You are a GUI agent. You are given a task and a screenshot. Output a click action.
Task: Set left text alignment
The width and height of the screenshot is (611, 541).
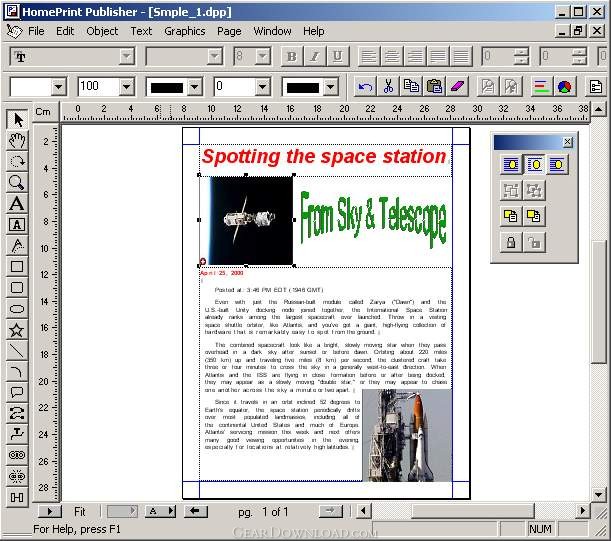[x=369, y=57]
